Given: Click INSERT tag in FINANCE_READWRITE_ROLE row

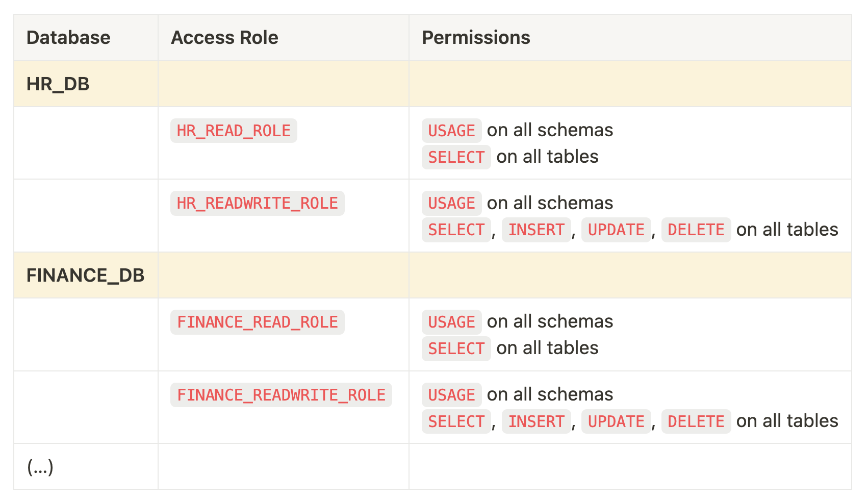Looking at the screenshot, I should (536, 422).
